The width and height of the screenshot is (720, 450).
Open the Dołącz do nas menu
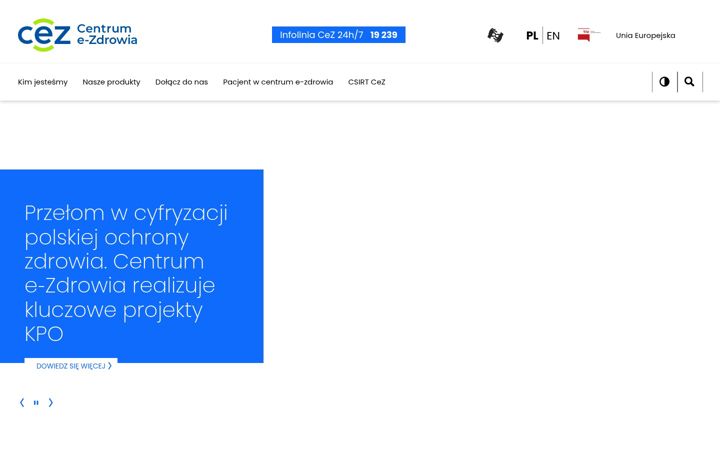pyautogui.click(x=181, y=82)
